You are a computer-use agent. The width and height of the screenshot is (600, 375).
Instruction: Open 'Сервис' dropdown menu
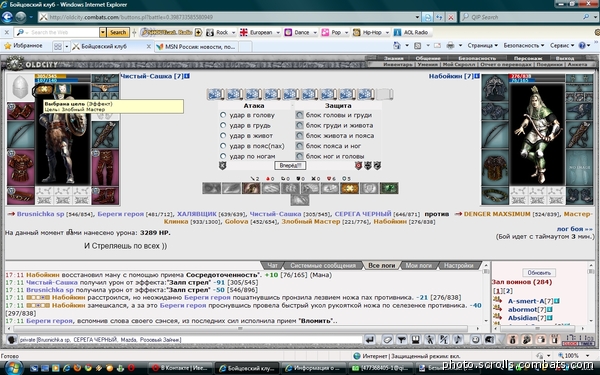562,46
